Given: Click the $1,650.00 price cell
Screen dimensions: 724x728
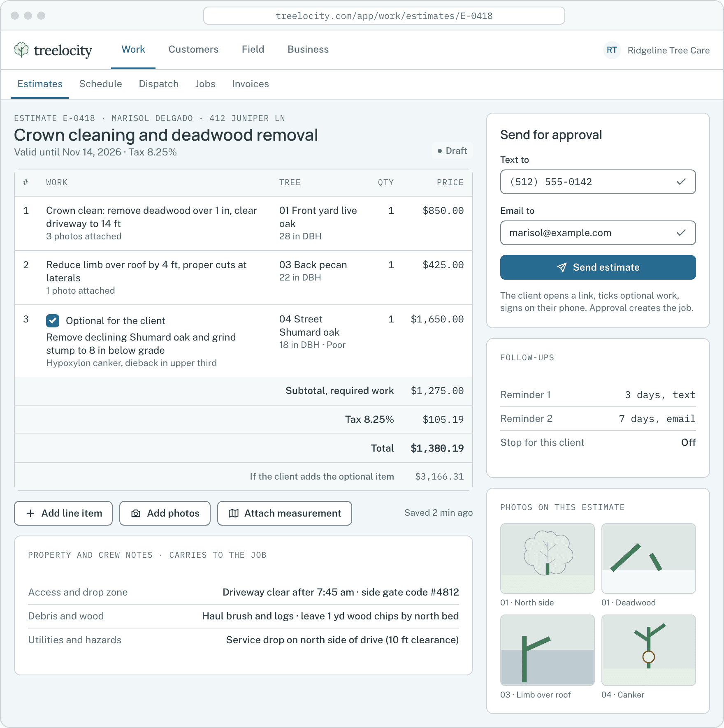Looking at the screenshot, I should coord(437,320).
